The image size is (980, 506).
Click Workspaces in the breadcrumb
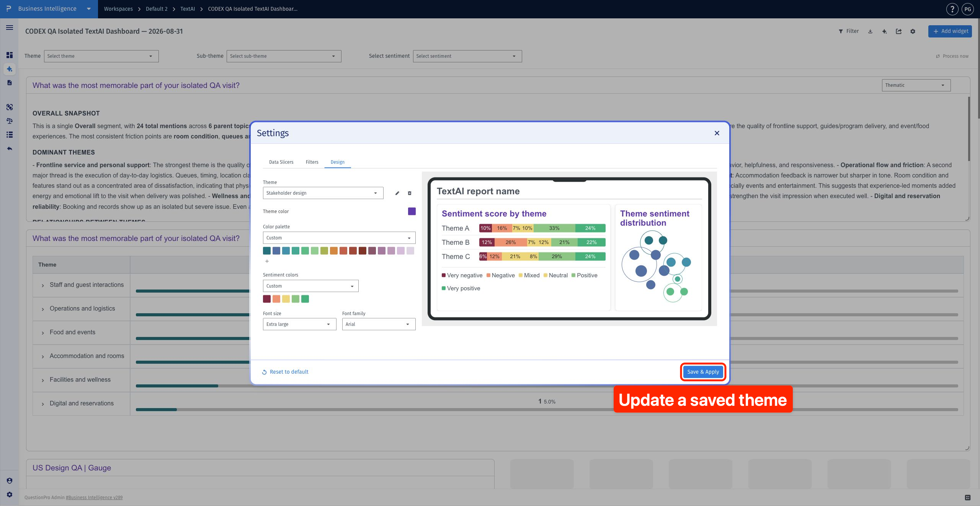coord(118,9)
